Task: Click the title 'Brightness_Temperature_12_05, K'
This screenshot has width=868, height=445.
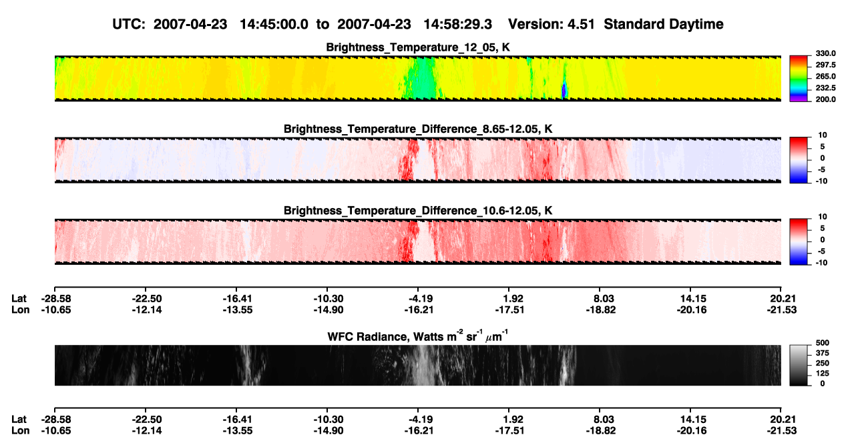Action: 417,47
